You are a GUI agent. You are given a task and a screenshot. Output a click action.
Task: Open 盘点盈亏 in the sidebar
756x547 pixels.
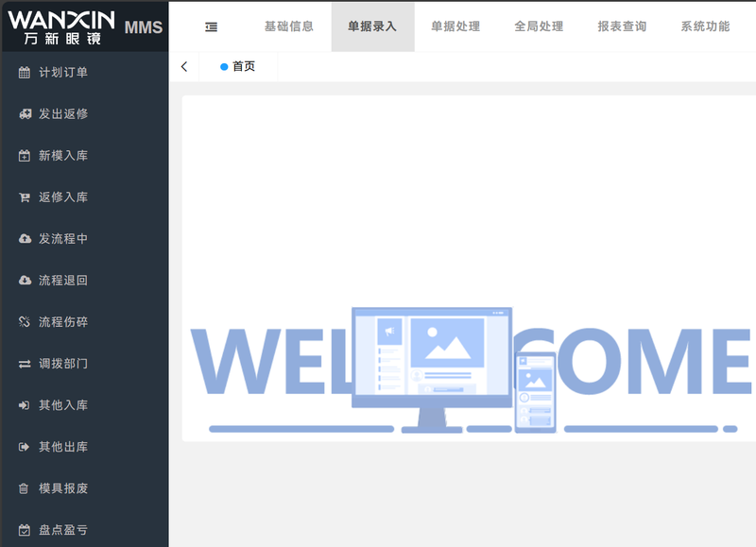[x=84, y=530]
